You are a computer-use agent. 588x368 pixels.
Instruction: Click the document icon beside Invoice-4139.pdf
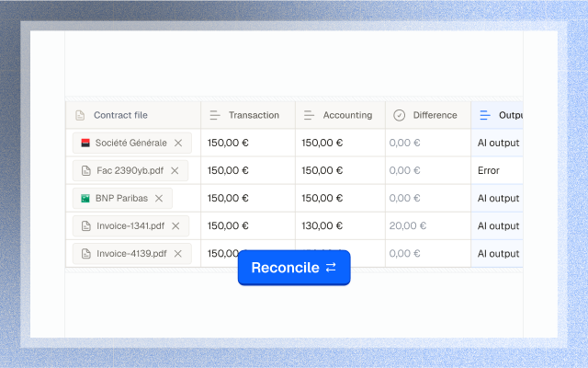[86, 254]
